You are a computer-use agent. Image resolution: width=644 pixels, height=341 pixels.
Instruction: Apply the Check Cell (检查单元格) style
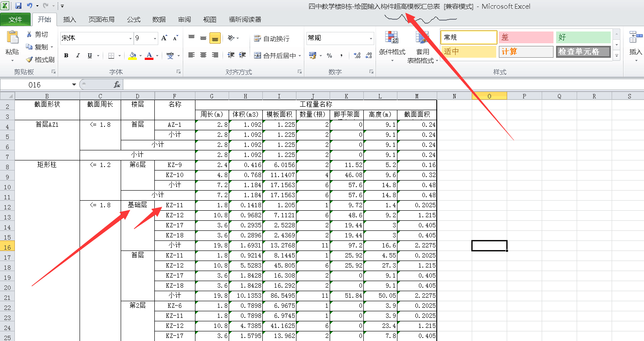point(584,52)
